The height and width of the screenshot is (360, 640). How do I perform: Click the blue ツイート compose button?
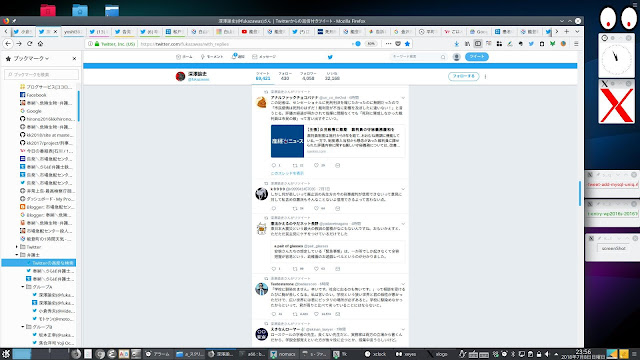point(477,57)
